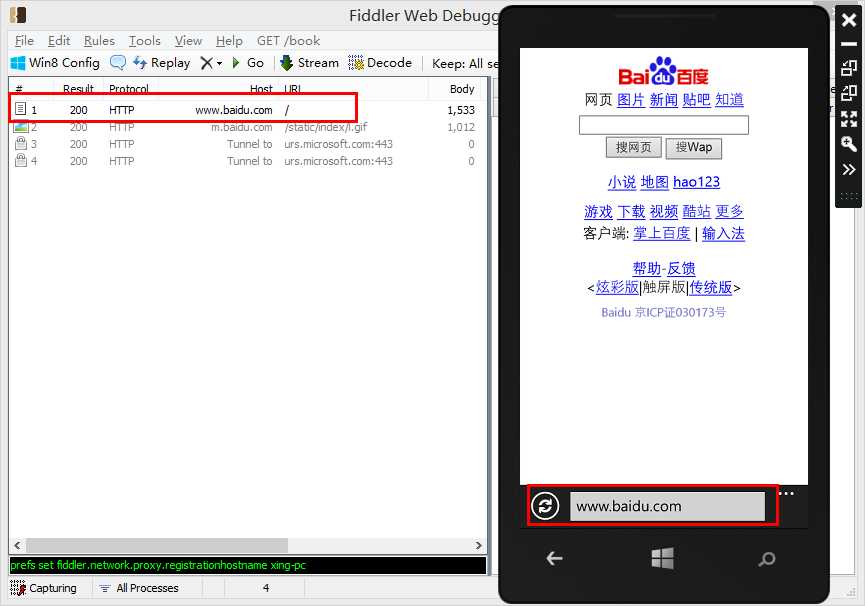This screenshot has height=606, width=865.
Task: Open the 地图 link
Action: click(654, 182)
